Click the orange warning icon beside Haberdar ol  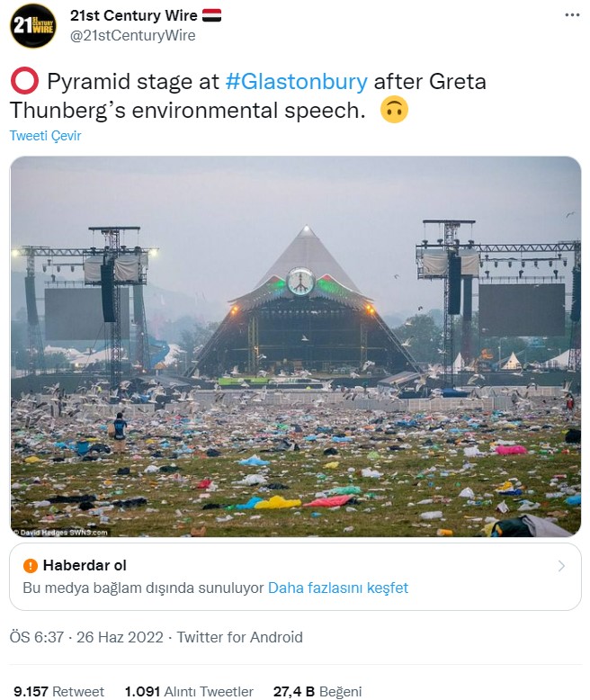pos(31,566)
